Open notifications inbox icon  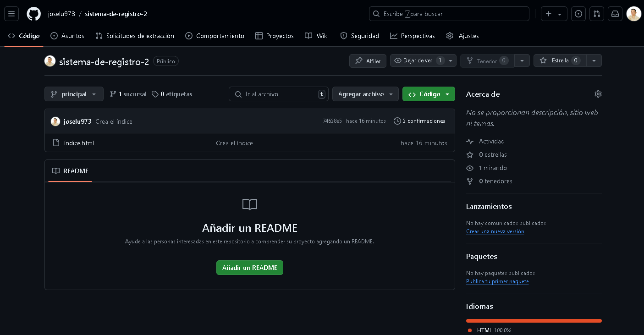tap(615, 14)
